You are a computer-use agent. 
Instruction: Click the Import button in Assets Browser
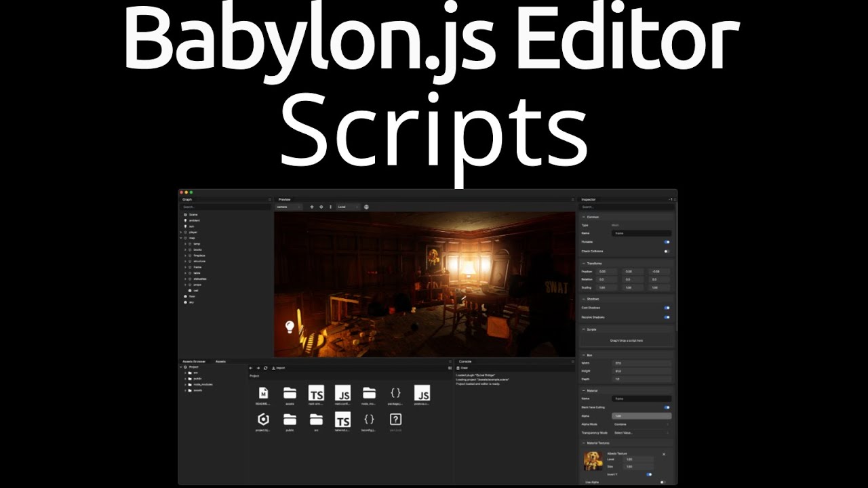point(278,368)
